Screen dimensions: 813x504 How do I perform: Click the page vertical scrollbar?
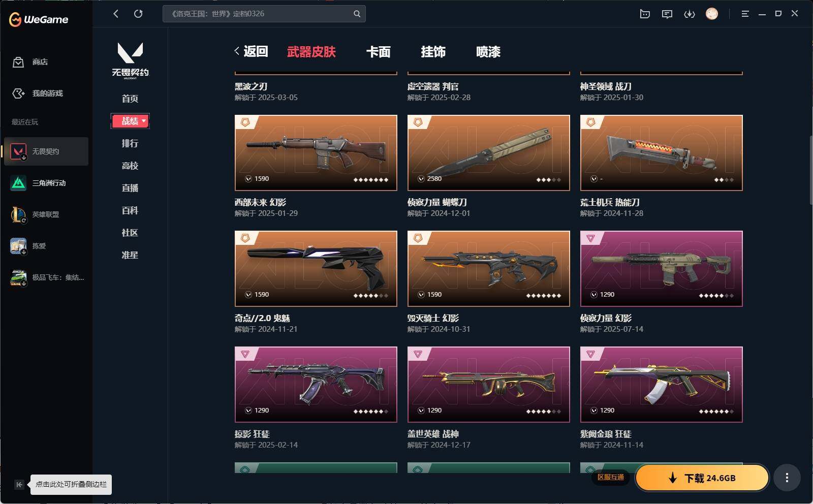click(x=810, y=170)
